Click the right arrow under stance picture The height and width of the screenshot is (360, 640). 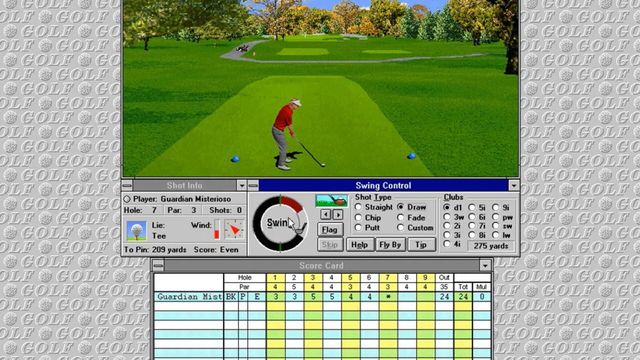pos(338,214)
